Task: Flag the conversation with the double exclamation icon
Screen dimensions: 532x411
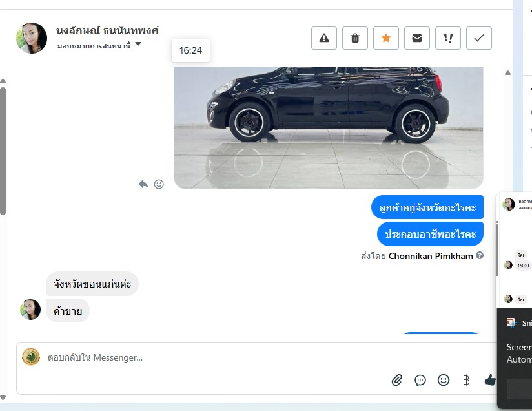Action: point(448,38)
